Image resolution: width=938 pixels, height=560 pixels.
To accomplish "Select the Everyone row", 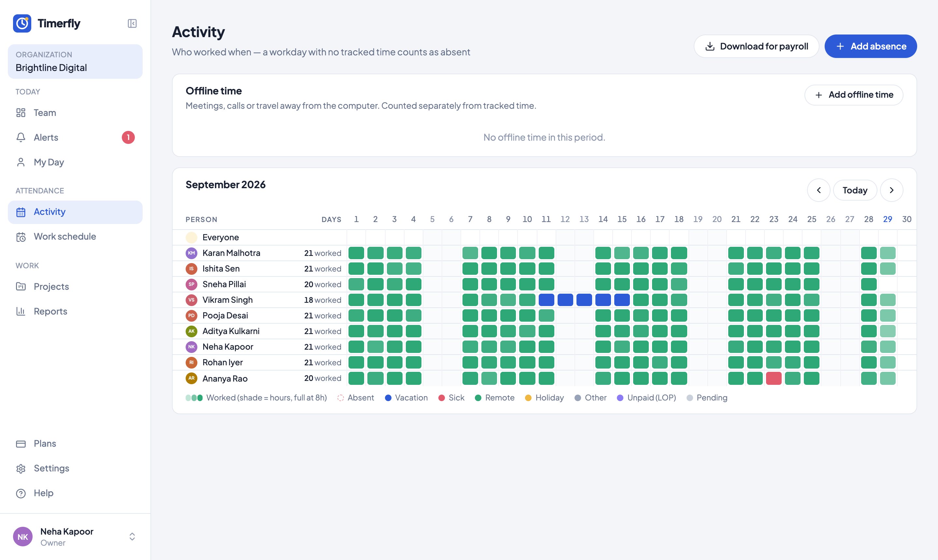I will click(x=544, y=237).
